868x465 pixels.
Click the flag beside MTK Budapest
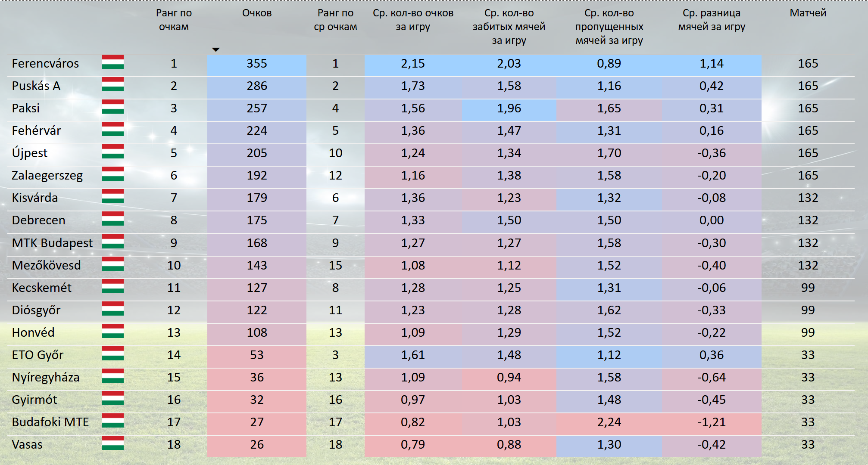[x=113, y=242]
